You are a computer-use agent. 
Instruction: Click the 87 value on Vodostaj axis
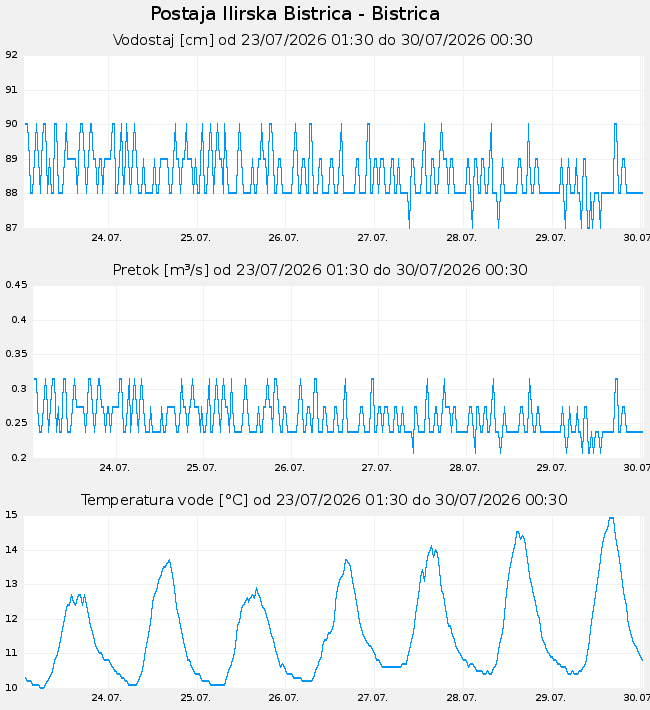tap(12, 228)
